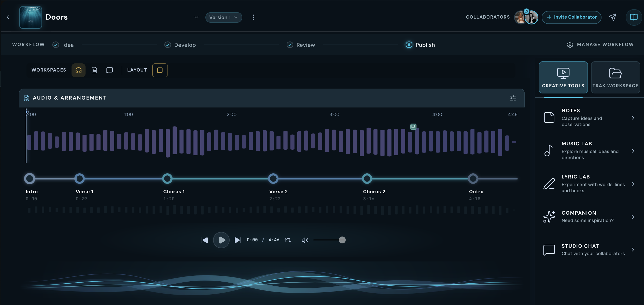
Task: Open the Creative Tools tab
Action: click(x=563, y=77)
